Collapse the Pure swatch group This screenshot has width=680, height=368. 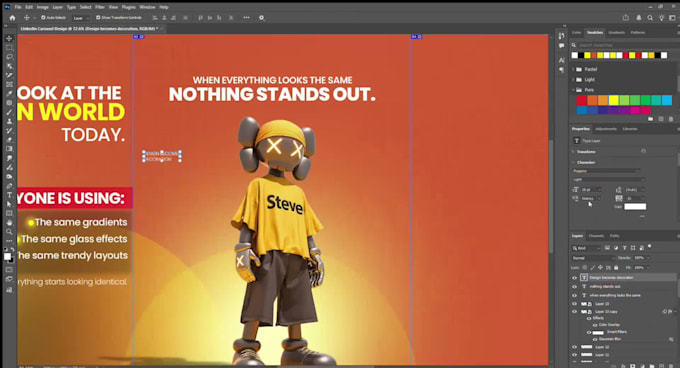pos(573,90)
